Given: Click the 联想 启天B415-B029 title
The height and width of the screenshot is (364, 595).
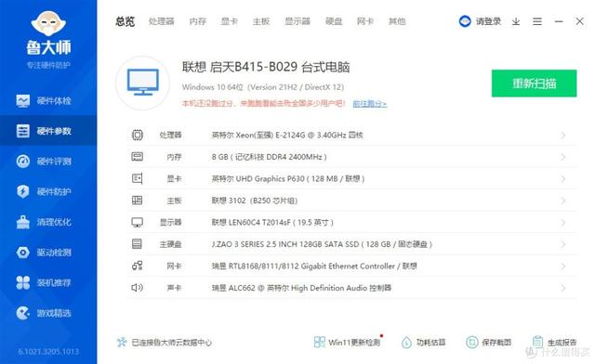Looking at the screenshot, I should click(x=266, y=67).
